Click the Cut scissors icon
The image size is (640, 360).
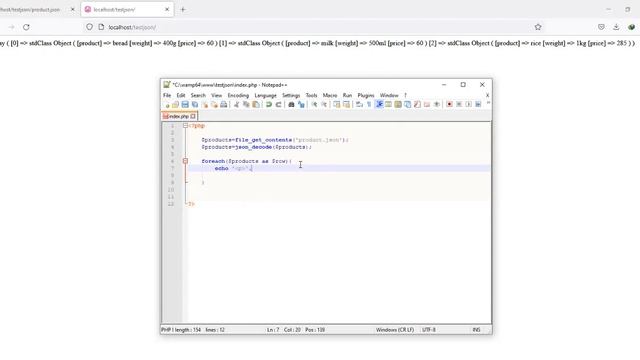click(236, 105)
